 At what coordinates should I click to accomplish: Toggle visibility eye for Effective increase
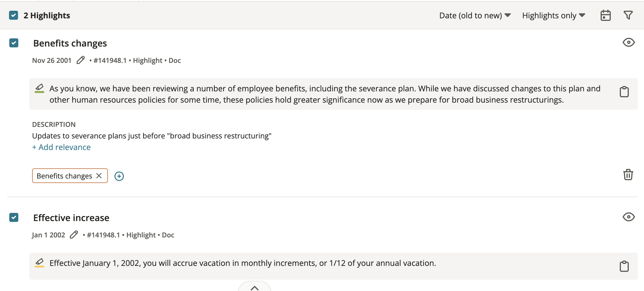tap(629, 217)
